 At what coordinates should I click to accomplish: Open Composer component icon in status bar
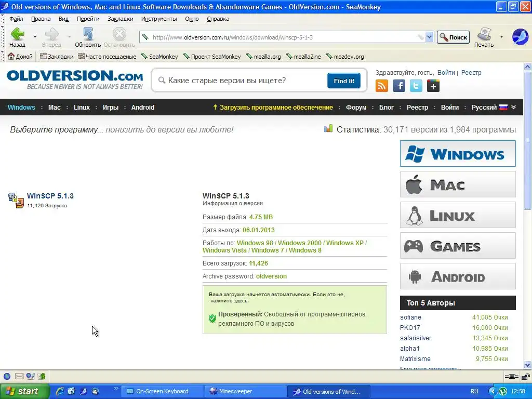pyautogui.click(x=31, y=376)
